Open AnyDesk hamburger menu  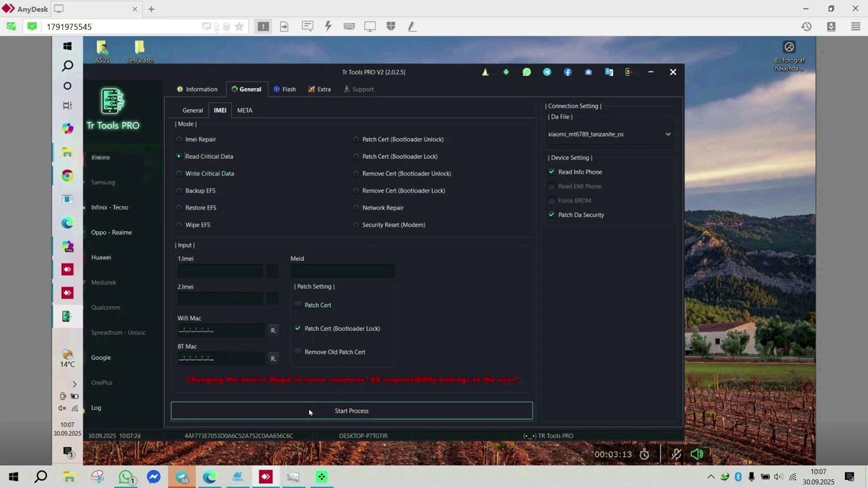point(856,26)
